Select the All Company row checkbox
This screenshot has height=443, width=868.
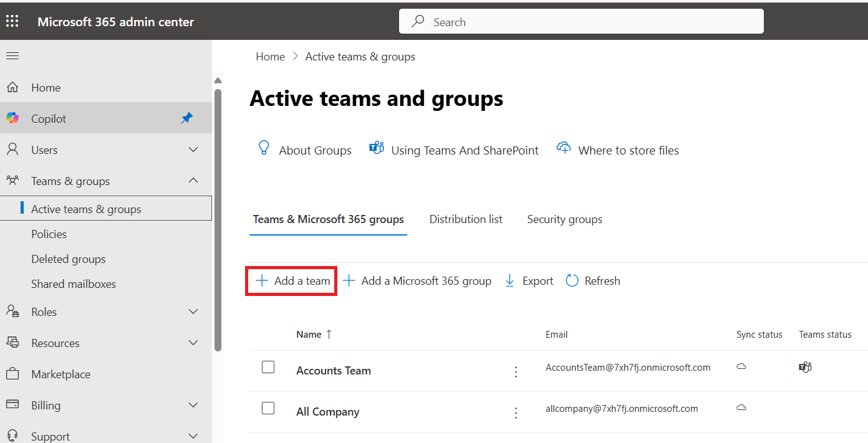point(268,408)
